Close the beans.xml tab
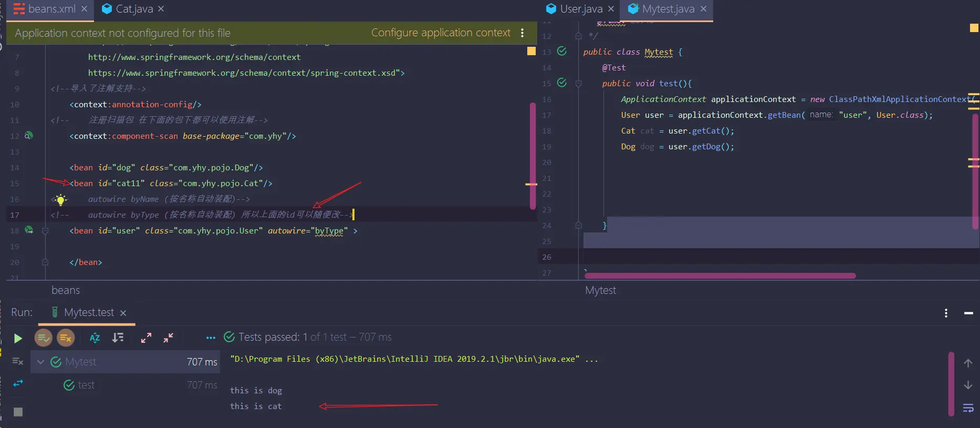 (x=85, y=9)
